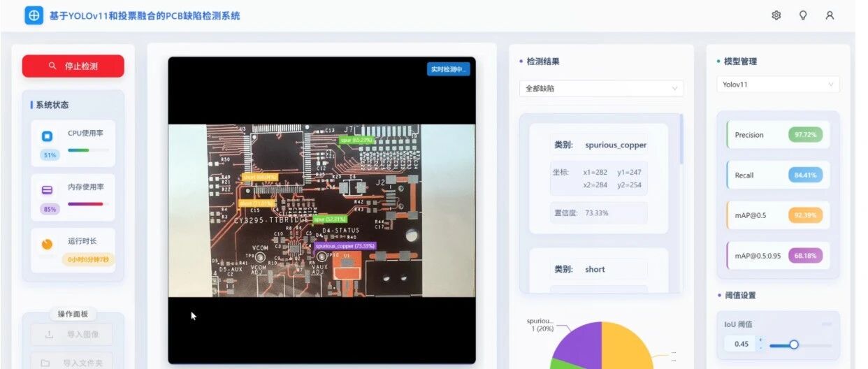Click the Recall 84.41% badge
868x369 pixels.
(x=805, y=175)
